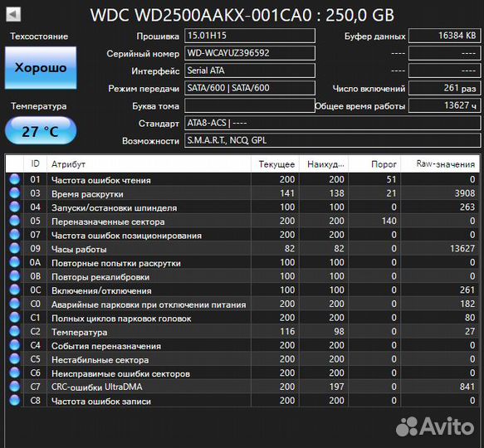
Task: Select the Частота ошибок позиционирования row
Action: point(242,235)
